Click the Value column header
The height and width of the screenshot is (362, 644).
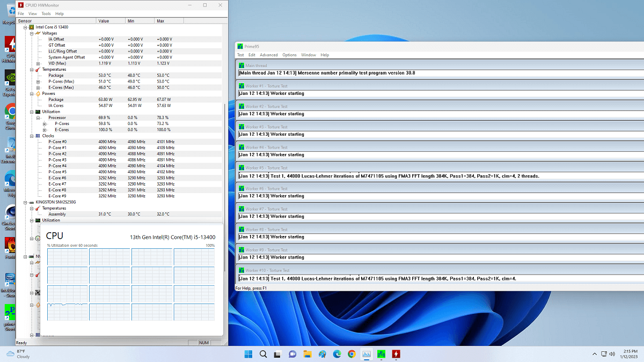(111, 21)
